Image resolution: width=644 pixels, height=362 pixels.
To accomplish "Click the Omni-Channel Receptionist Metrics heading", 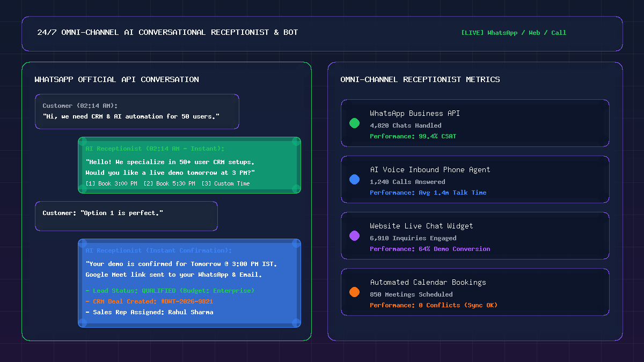I will click(x=420, y=79).
